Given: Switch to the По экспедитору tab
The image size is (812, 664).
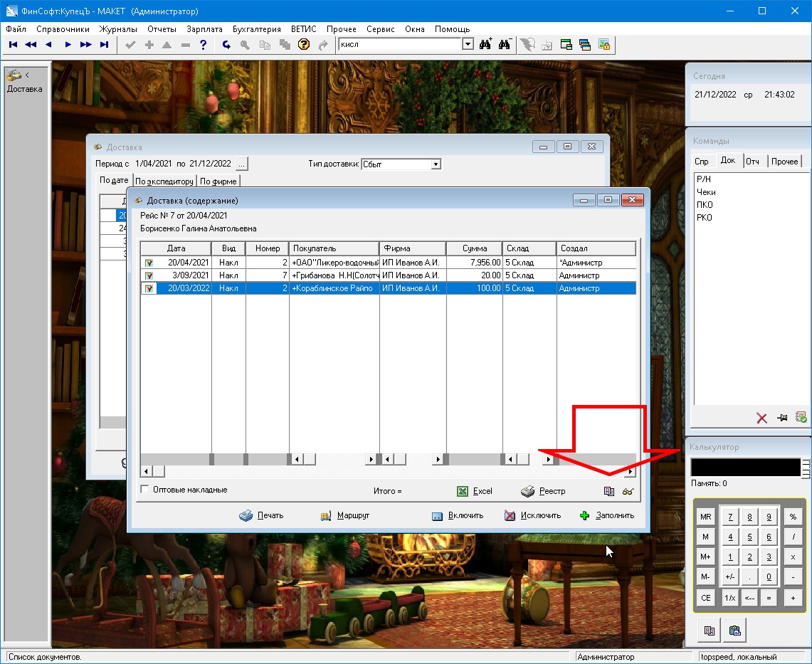Looking at the screenshot, I should click(164, 181).
